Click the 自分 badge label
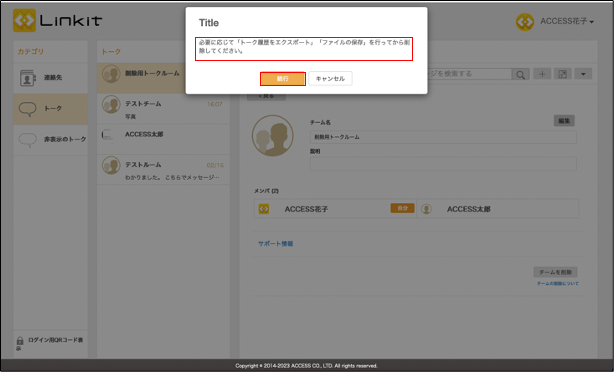 (402, 208)
